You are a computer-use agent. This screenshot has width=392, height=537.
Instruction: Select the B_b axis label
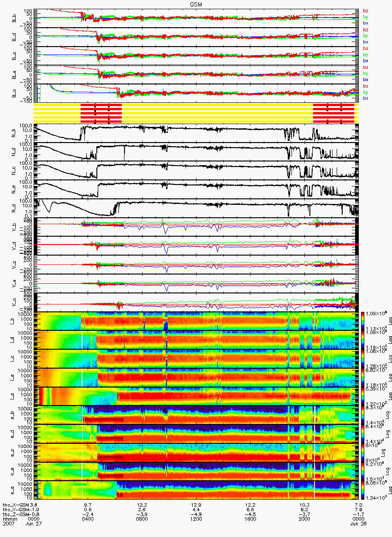coord(14,18)
